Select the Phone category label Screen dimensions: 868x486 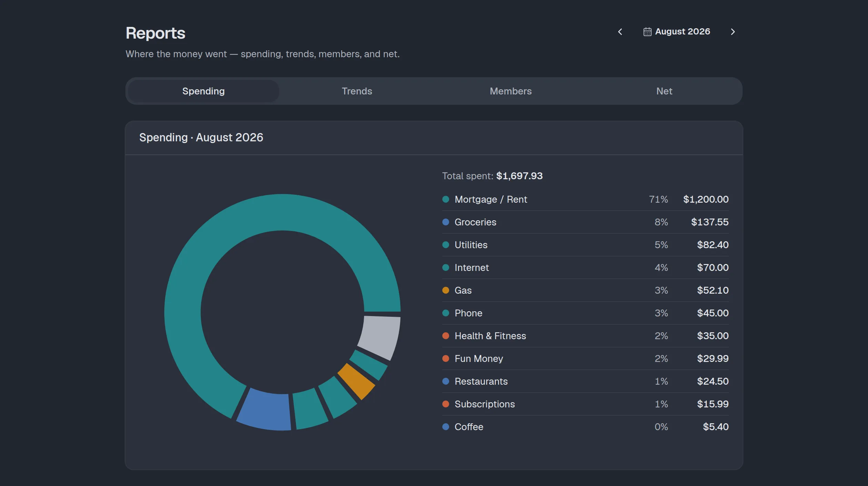coord(468,313)
